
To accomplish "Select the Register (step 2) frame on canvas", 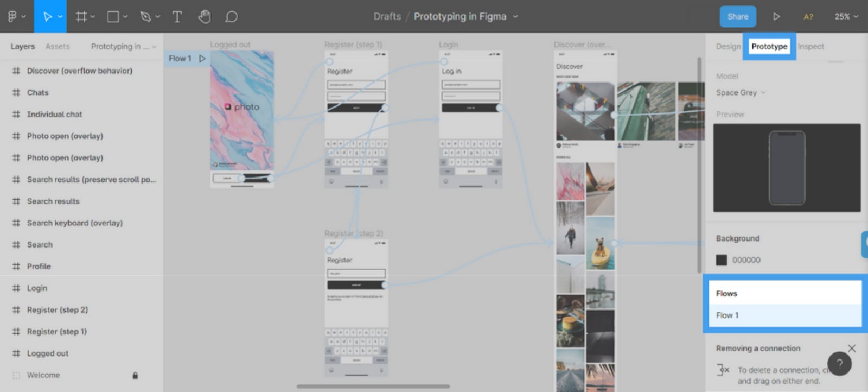I will tap(356, 308).
